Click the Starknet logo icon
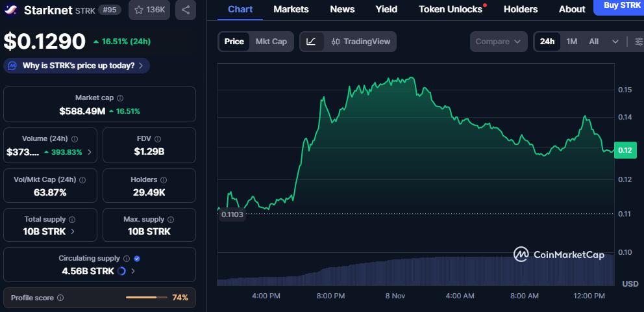Screen dimensions: 644x312 pyautogui.click(x=11, y=10)
